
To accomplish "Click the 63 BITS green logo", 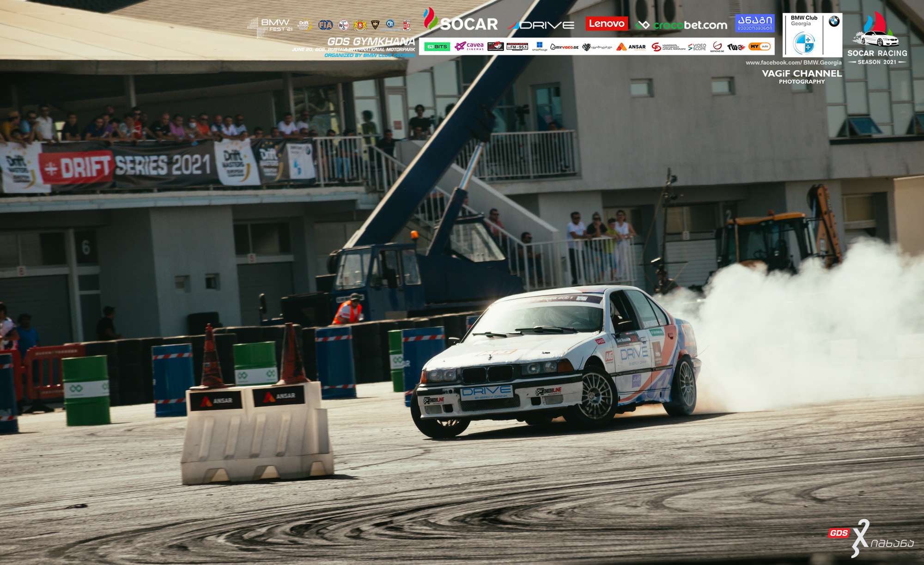I will [x=437, y=47].
